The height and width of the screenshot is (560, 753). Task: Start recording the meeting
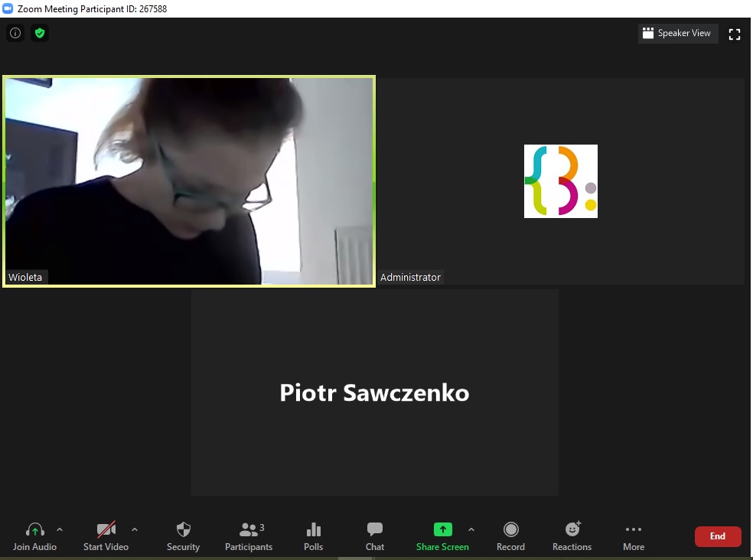510,536
